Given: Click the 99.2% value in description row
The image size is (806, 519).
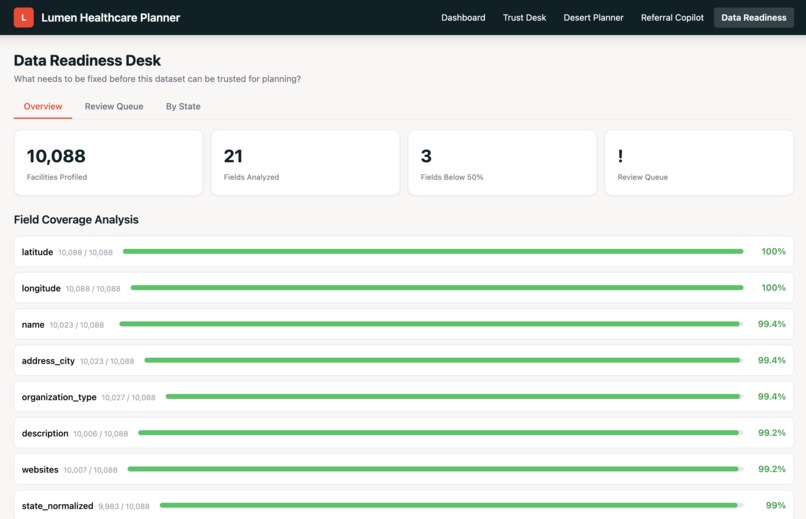Looking at the screenshot, I should 772,433.
